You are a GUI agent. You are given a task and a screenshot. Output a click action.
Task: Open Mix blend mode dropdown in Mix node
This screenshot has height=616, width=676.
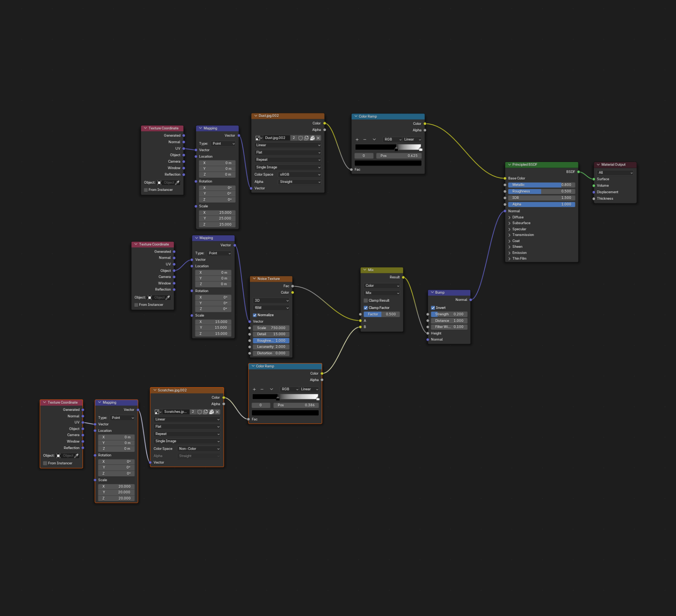pyautogui.click(x=382, y=293)
